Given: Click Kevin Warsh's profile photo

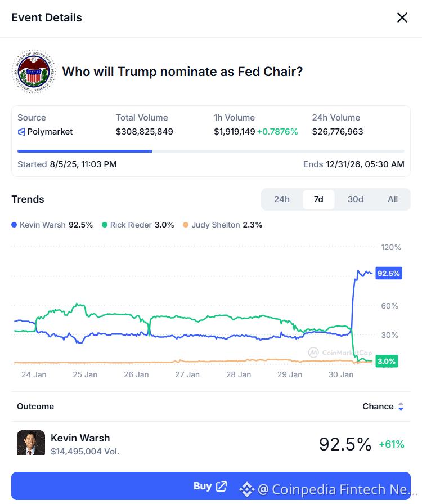Looking at the screenshot, I should [31, 443].
